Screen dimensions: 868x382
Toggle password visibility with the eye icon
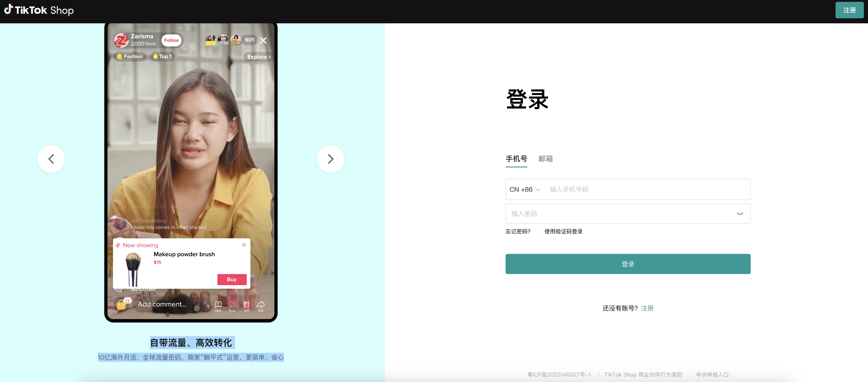point(740,214)
